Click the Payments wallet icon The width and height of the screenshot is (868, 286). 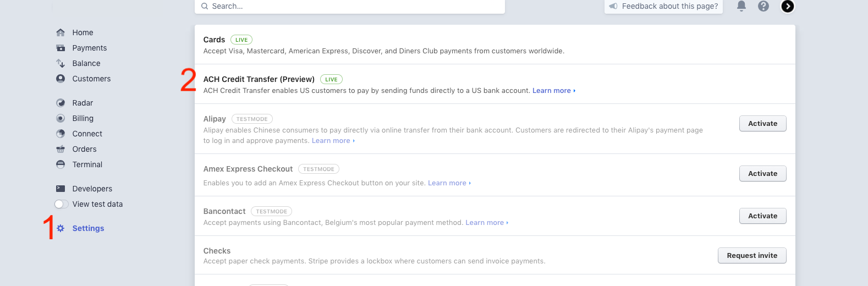click(x=61, y=48)
